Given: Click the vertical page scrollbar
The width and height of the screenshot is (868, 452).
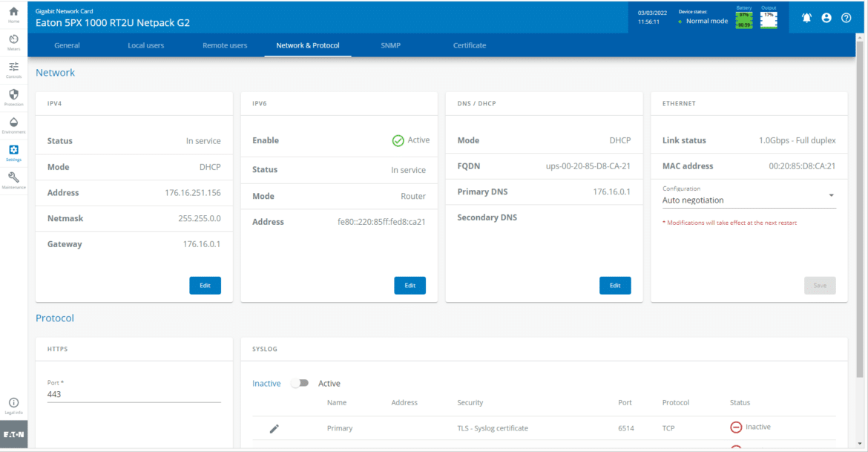Looking at the screenshot, I should 860,211.
